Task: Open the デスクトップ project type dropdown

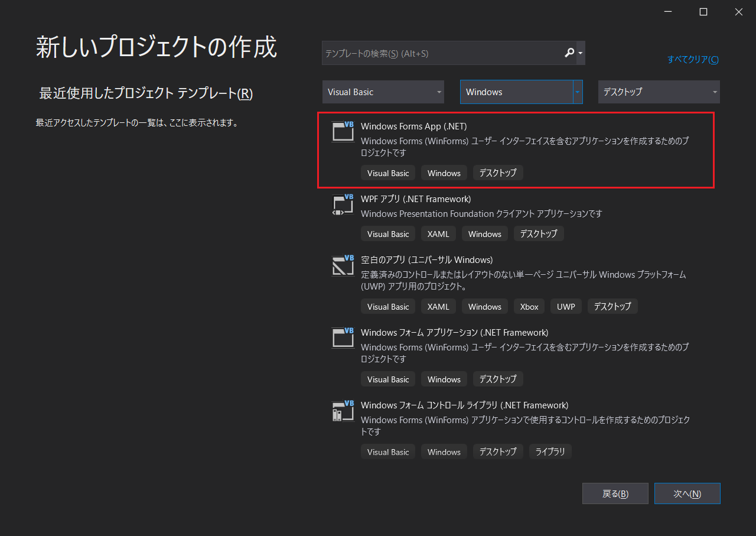Action: [659, 92]
